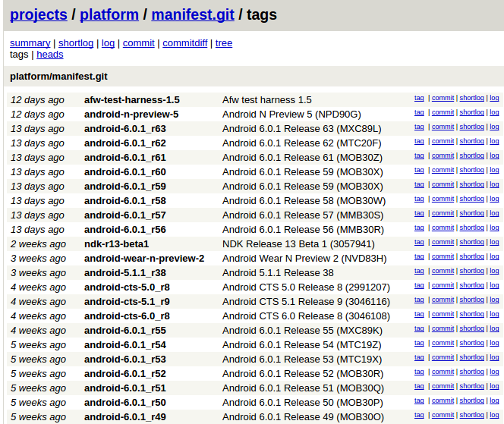Open the log link for android-6.0.1_r50
504x424 pixels.
(494, 401)
